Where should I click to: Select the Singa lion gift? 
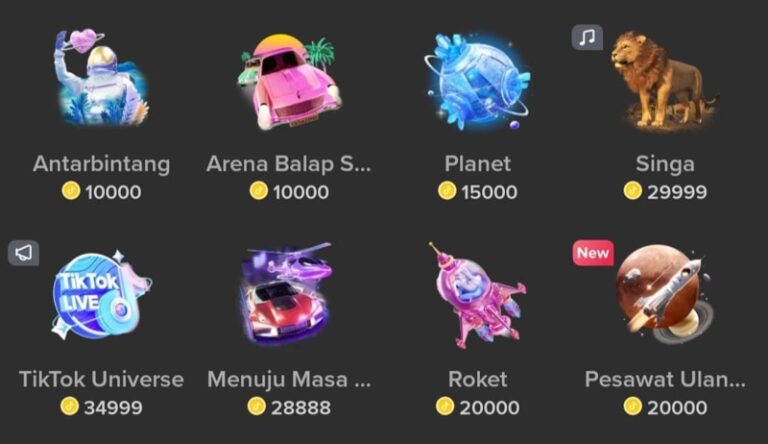coord(664,81)
